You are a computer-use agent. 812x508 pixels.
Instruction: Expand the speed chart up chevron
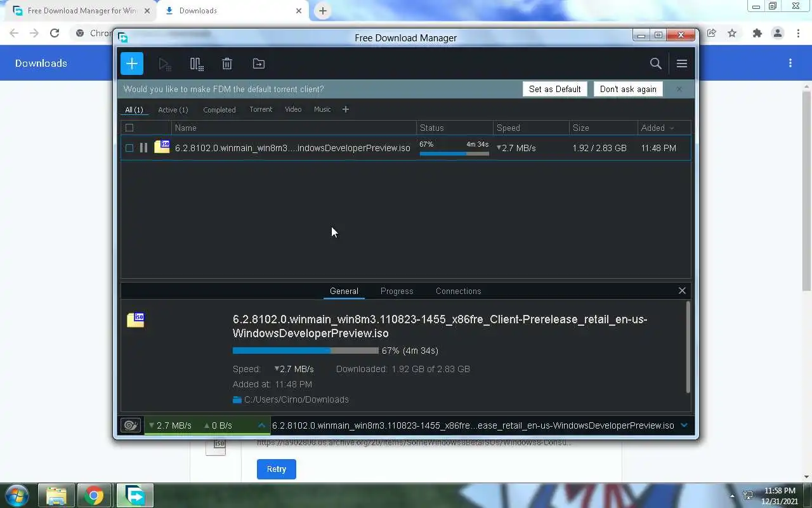pyautogui.click(x=261, y=425)
